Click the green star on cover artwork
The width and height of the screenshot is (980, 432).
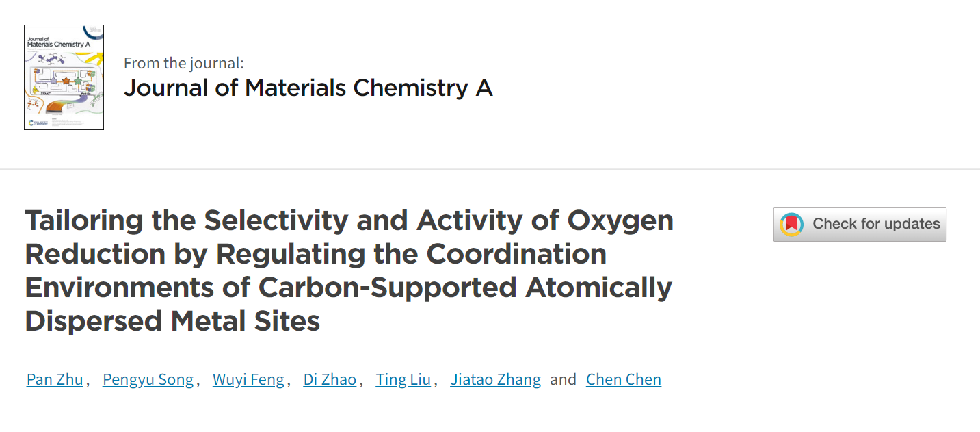[77, 81]
